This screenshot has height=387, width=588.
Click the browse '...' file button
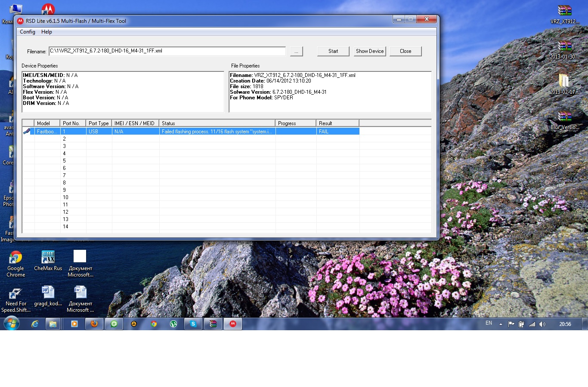tap(296, 51)
